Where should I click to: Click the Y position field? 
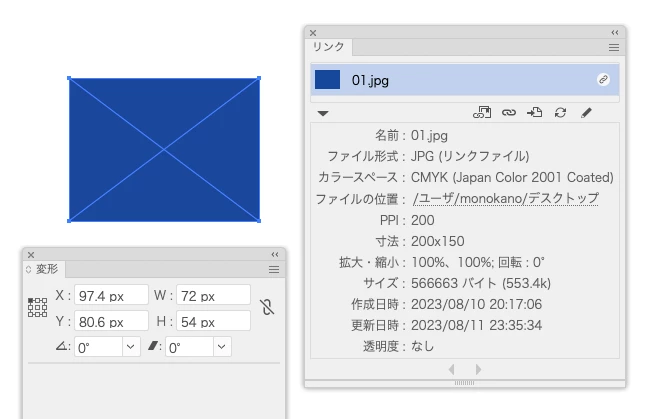click(x=111, y=321)
